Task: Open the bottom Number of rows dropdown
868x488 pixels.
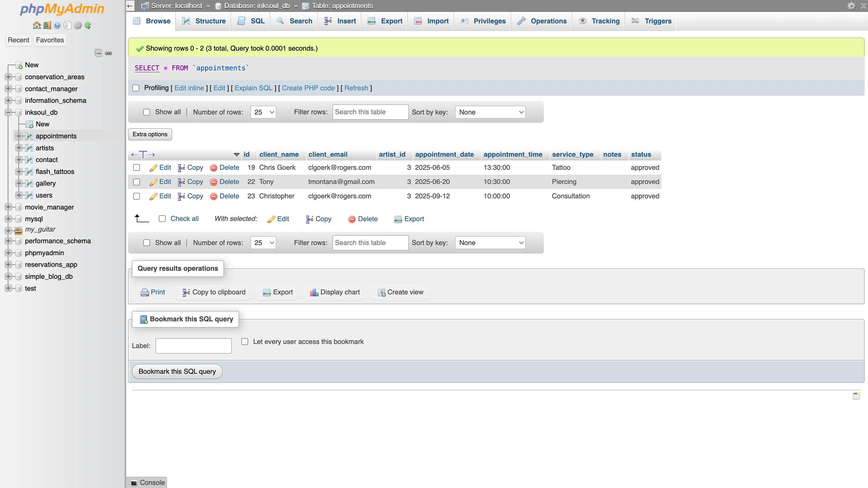Action: [263, 243]
